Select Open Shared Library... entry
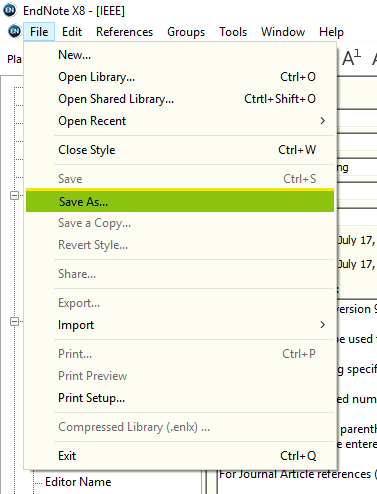This screenshot has height=494, width=377. pyautogui.click(x=180, y=99)
